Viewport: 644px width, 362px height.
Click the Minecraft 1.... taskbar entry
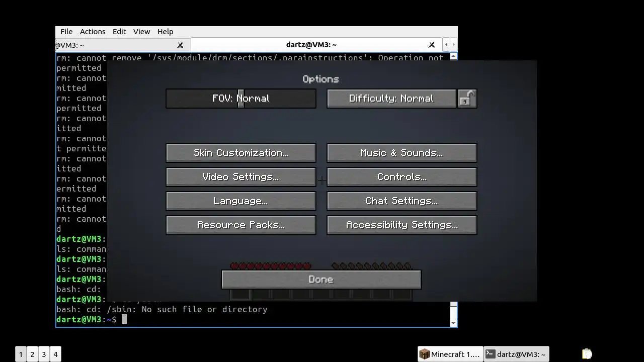coord(450,354)
